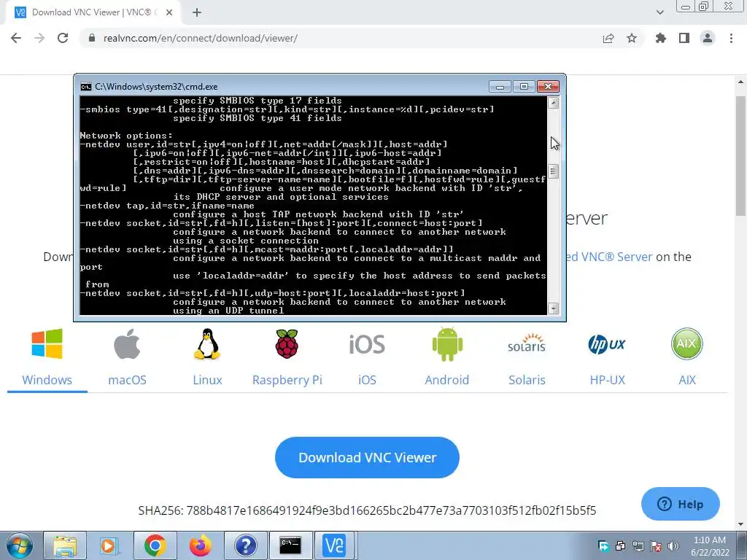Switch to Android tab label
This screenshot has width=747, height=560.
[447, 380]
